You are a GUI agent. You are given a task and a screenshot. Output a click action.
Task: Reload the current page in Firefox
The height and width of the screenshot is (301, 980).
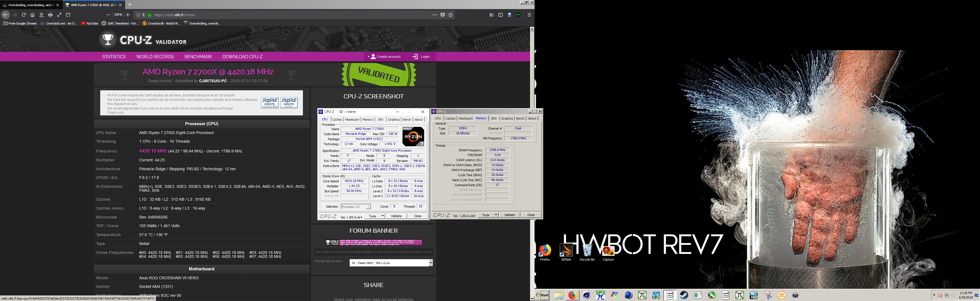click(24, 15)
